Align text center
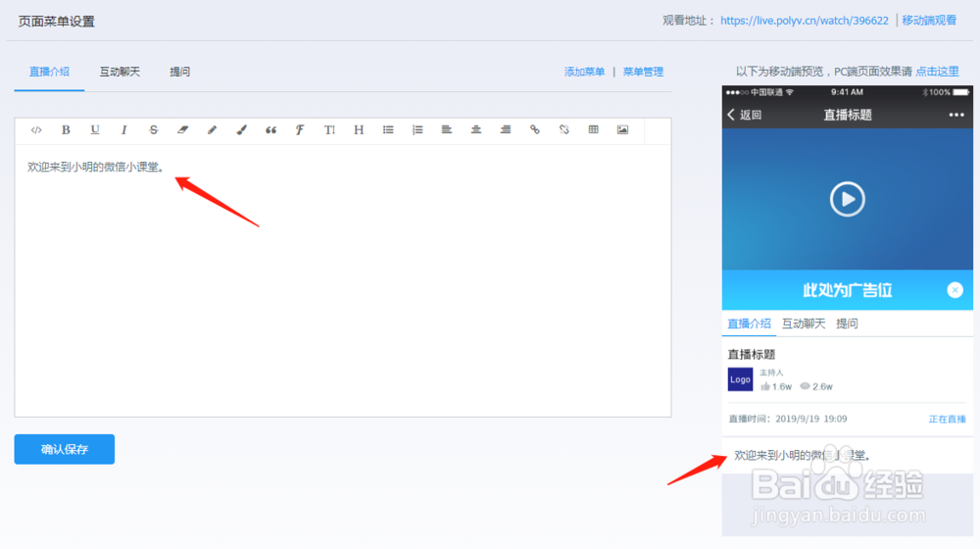This screenshot has width=980, height=549. pos(475,130)
